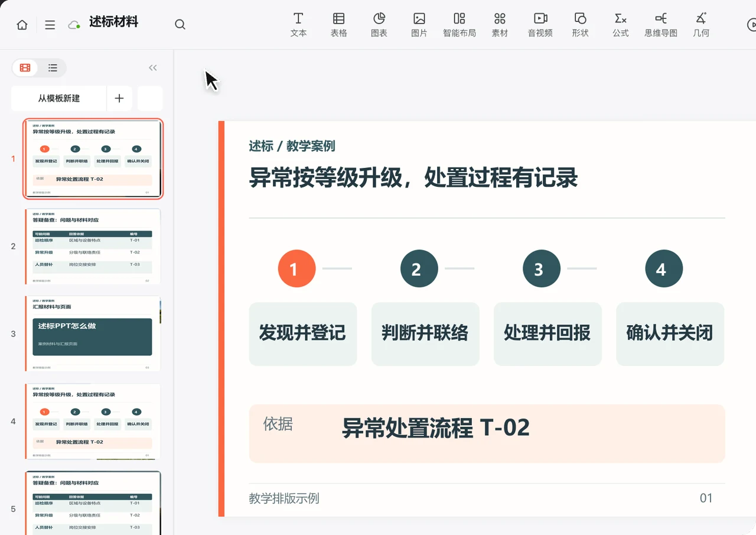Add a 思维导图 mind map

click(x=661, y=25)
